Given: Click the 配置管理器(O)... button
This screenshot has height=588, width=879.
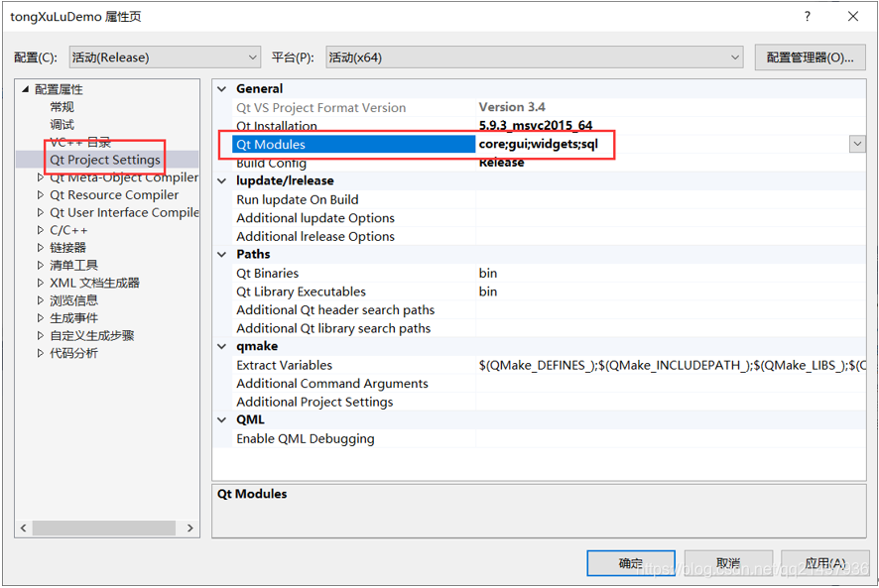Looking at the screenshot, I should [x=810, y=58].
